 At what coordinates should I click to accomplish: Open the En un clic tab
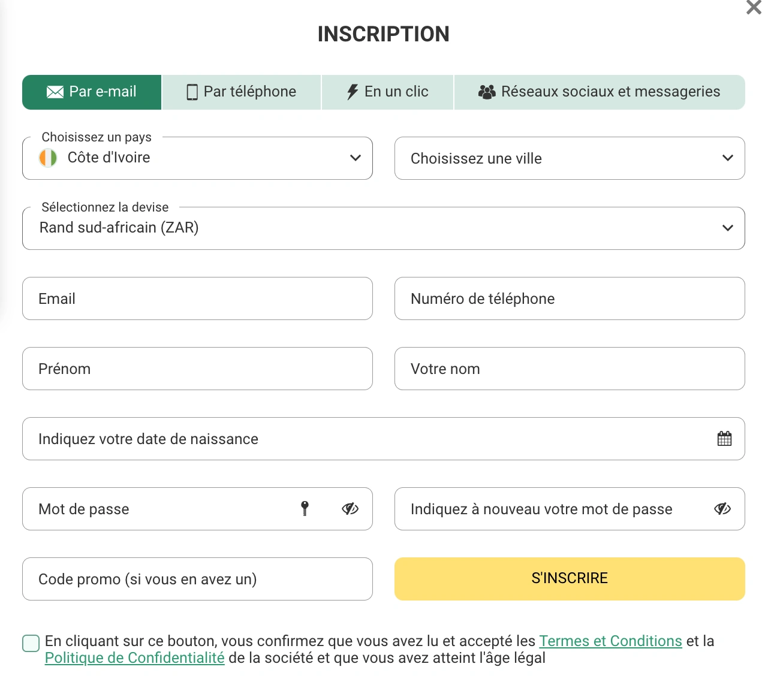[388, 92]
